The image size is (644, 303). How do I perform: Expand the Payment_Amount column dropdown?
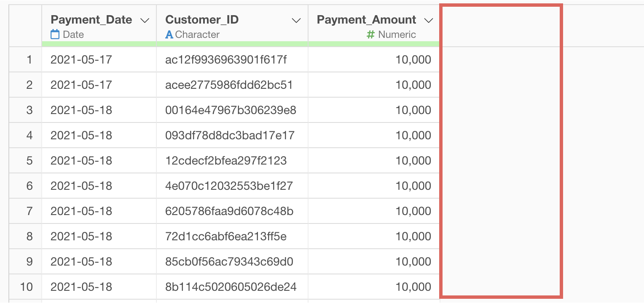(428, 21)
